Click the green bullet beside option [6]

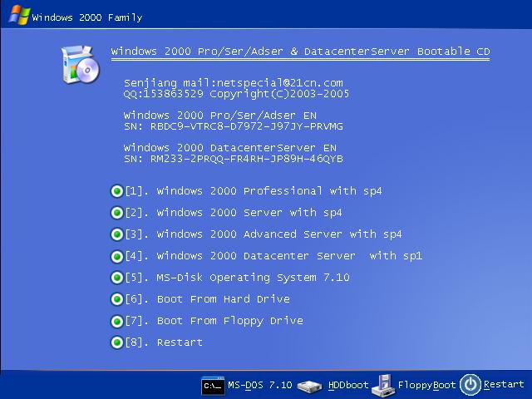tap(117, 299)
